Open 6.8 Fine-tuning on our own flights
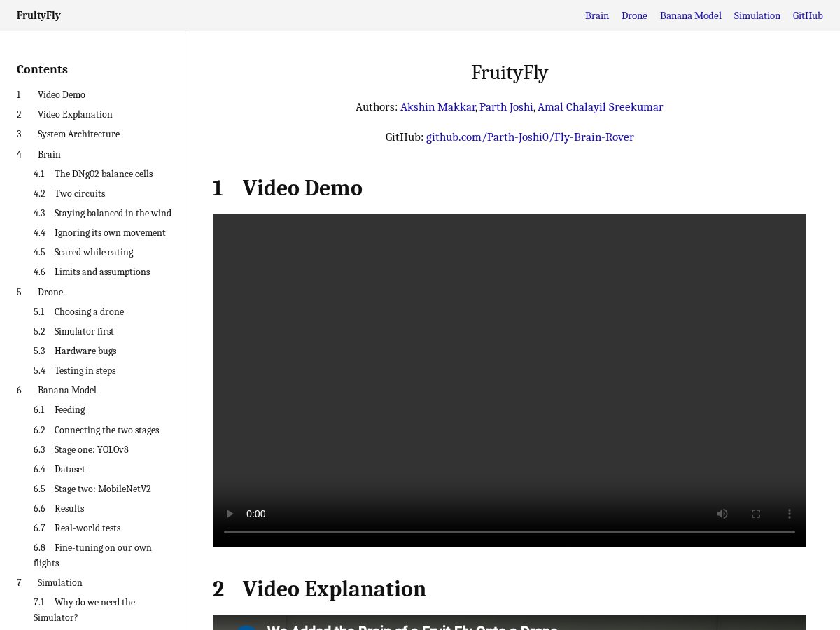 (x=92, y=555)
